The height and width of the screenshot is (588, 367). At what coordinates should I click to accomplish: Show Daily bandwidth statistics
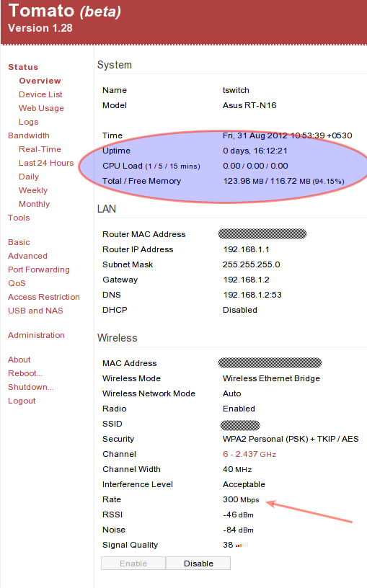coord(29,177)
